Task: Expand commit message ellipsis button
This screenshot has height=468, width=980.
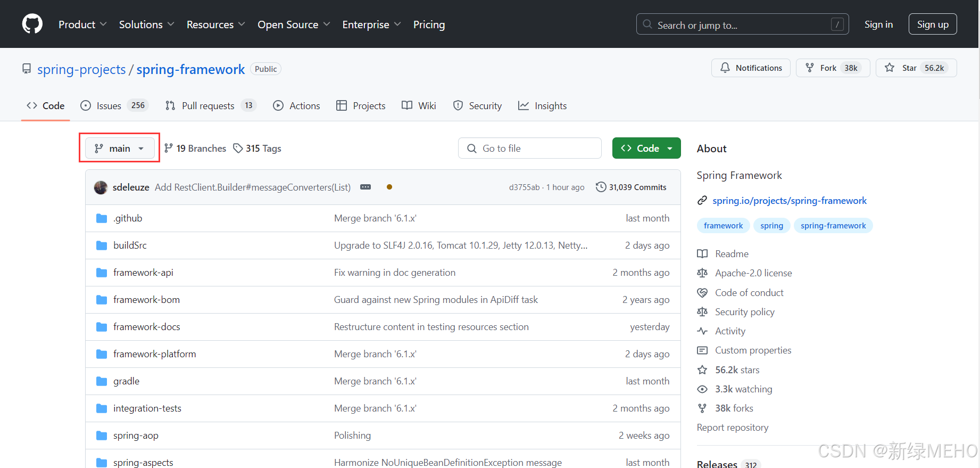Action: point(366,187)
